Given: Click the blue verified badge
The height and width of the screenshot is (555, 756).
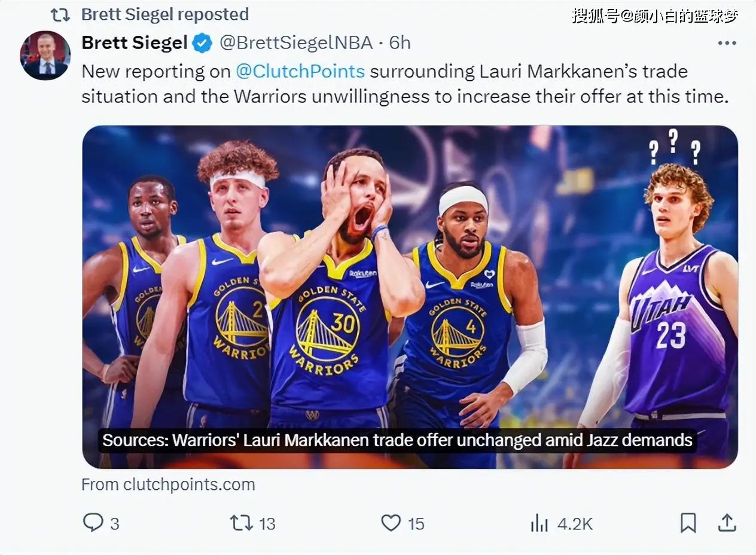Looking at the screenshot, I should (202, 43).
